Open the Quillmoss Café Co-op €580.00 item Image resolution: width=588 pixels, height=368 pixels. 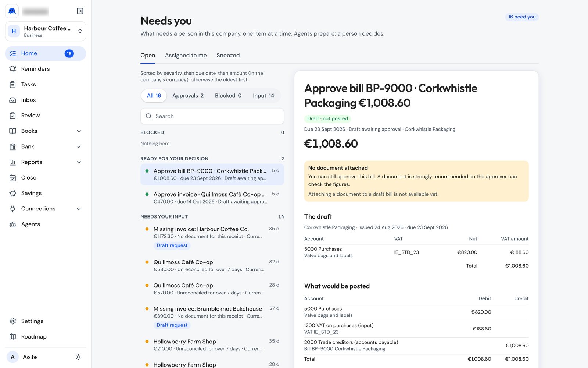click(x=212, y=266)
